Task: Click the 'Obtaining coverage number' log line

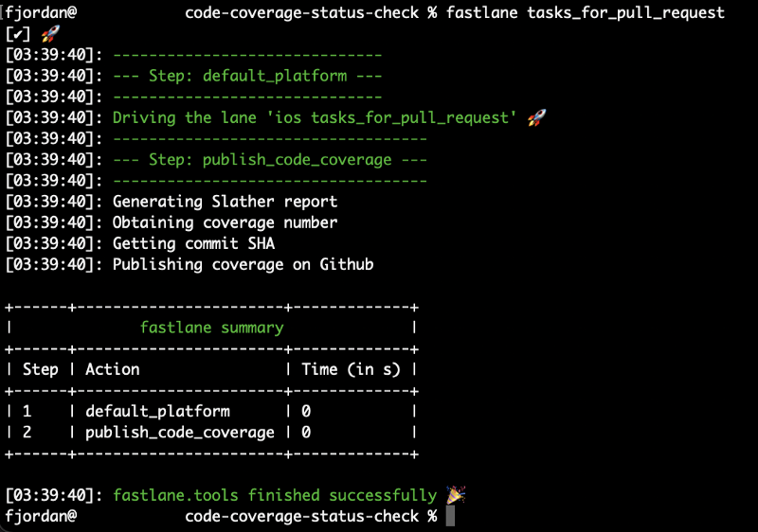Action: 225,222
